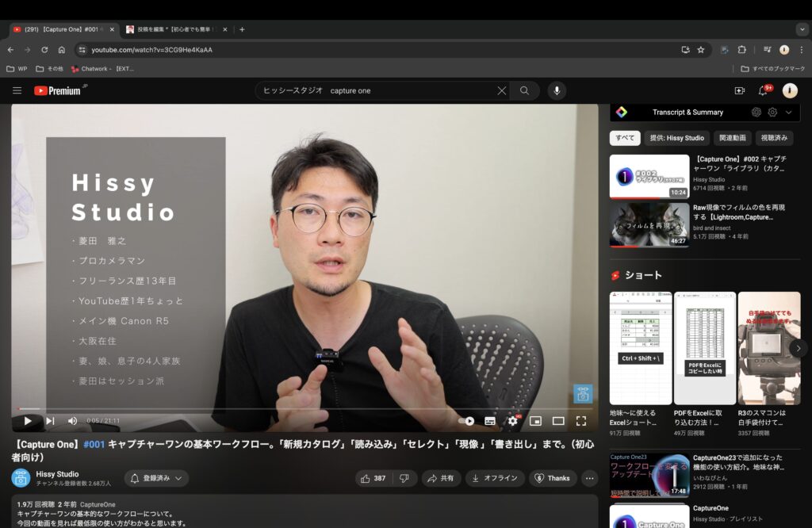Screen dimensions: 812x528
Task: Open Transcript & Summary settings gear
Action: click(x=772, y=113)
